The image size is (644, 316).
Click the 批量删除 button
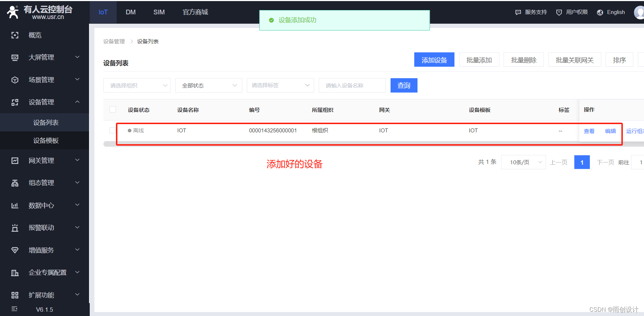click(524, 60)
